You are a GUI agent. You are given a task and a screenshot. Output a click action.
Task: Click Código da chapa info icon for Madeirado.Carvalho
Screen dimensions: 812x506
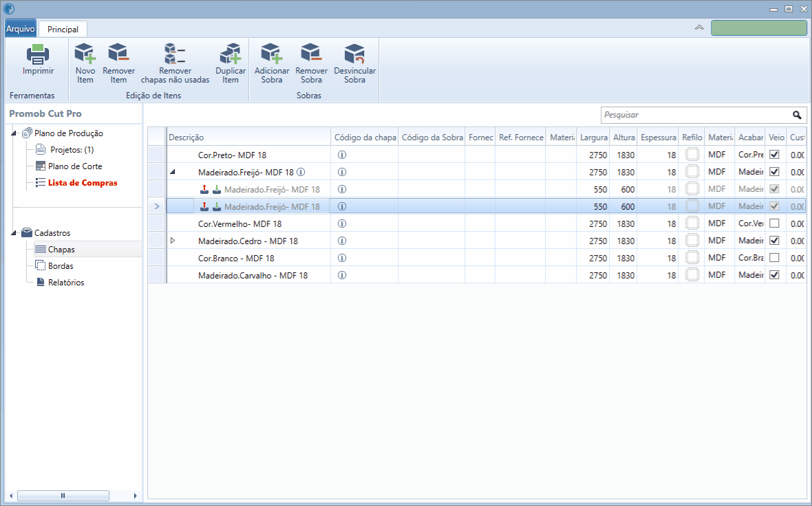pos(342,275)
